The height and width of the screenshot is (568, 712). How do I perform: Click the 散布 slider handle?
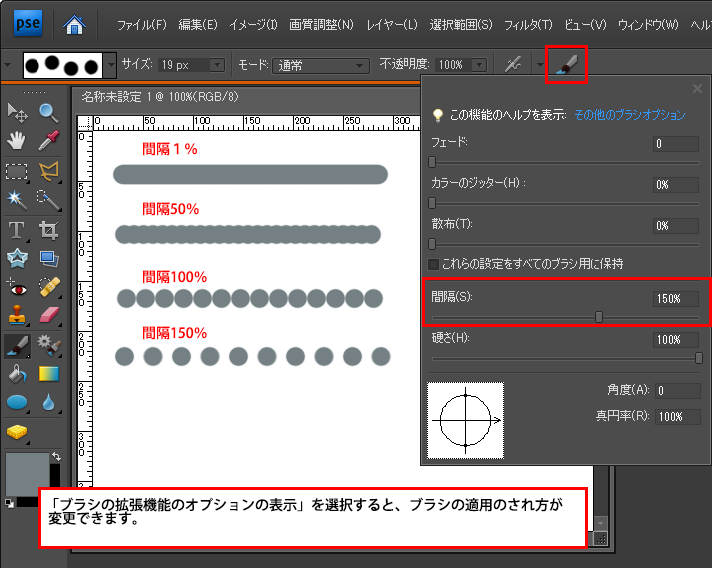pos(432,244)
